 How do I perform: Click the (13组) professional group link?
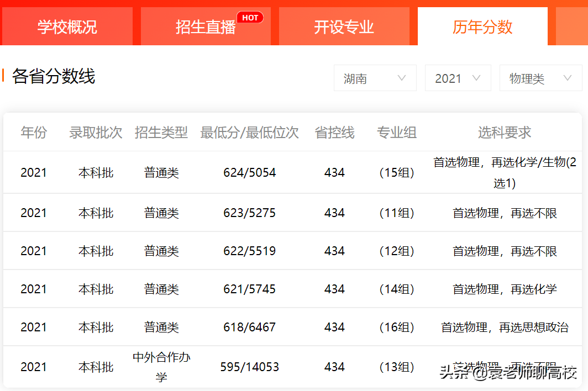pos(397,367)
